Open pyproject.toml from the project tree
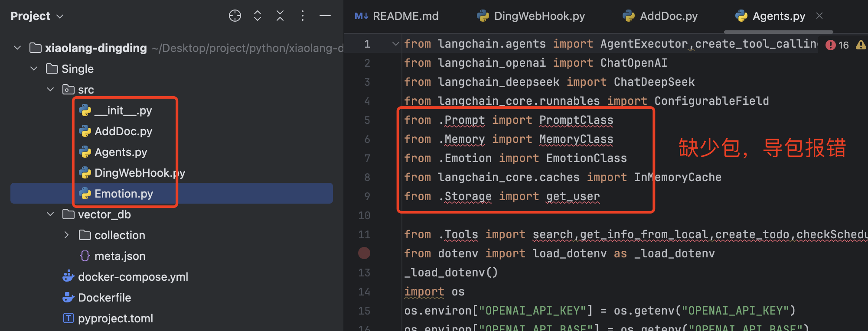 [115, 318]
